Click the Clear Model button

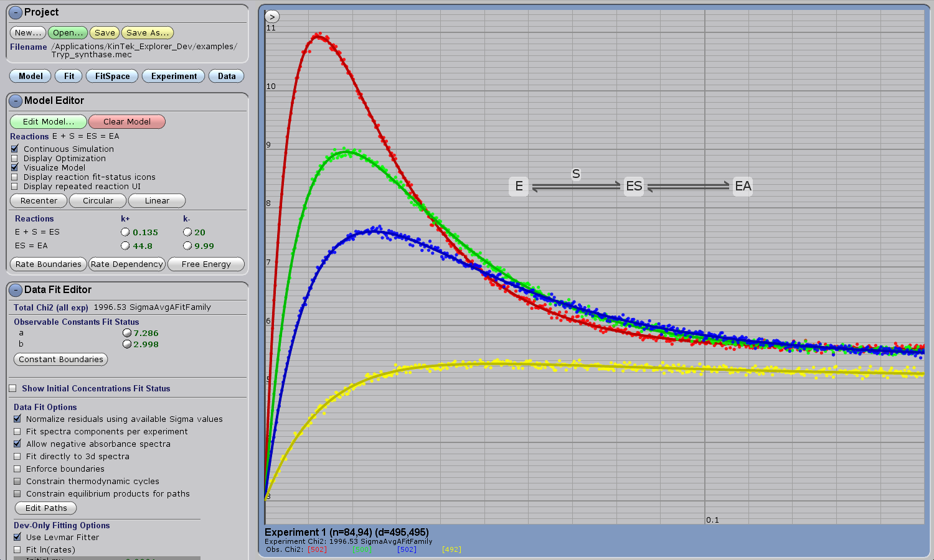126,121
